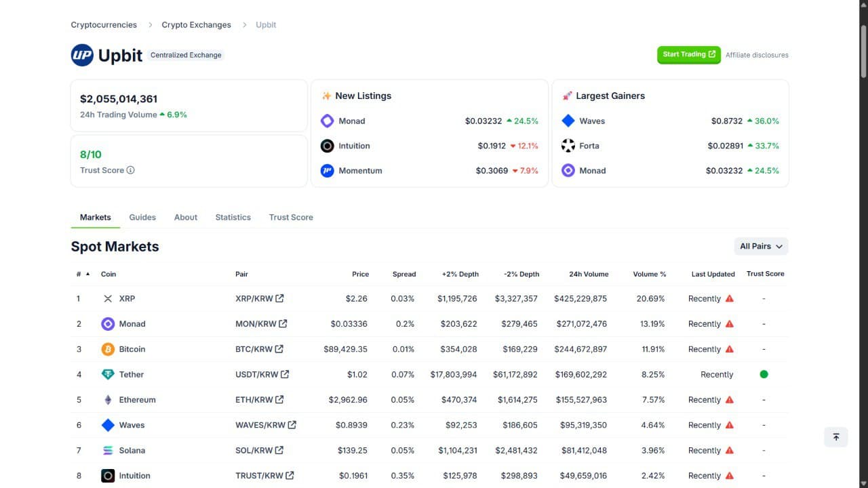Click the Monad coin icon in table row 2
This screenshot has width=868, height=488.
[108, 324]
